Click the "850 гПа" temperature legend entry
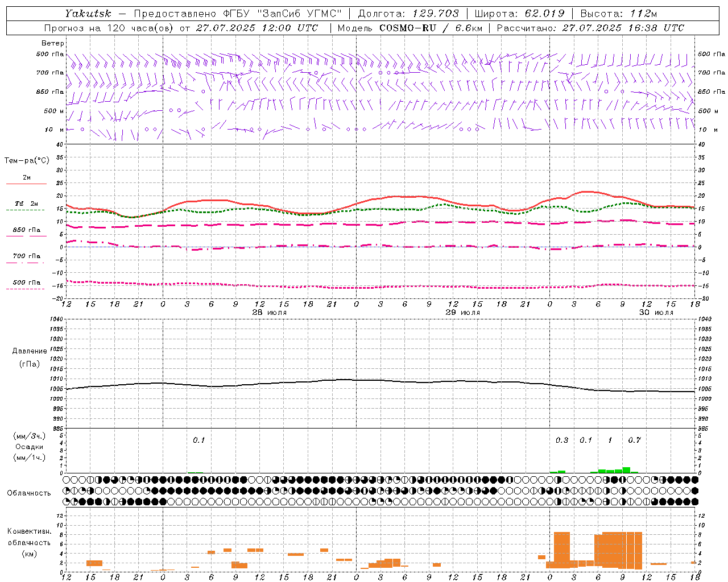The width and height of the screenshot is (728, 582). pos(26,230)
